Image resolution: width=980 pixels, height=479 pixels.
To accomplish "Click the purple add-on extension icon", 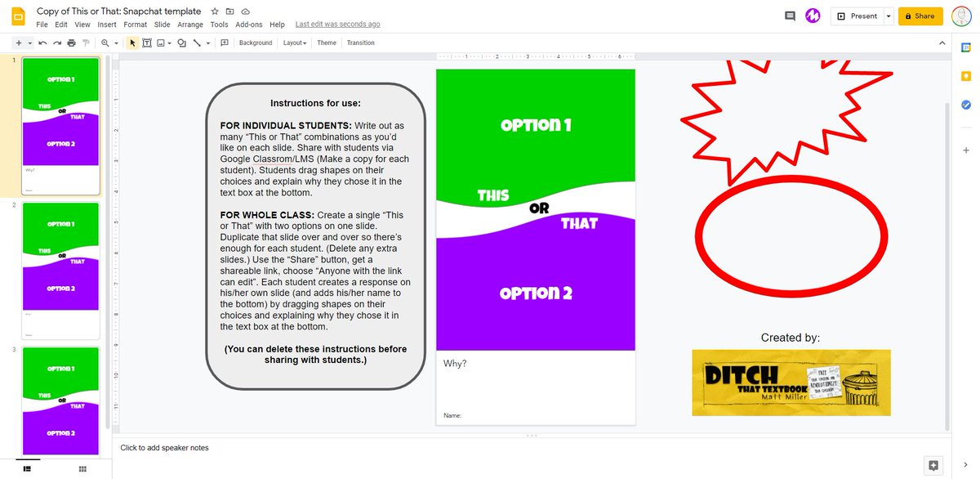I will [x=813, y=16].
